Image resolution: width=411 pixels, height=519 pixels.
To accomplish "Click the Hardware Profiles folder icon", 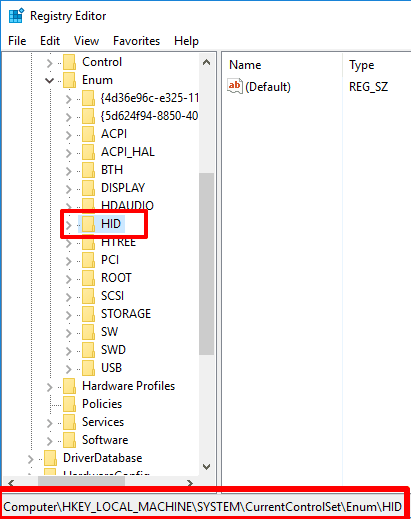I will point(69,386).
